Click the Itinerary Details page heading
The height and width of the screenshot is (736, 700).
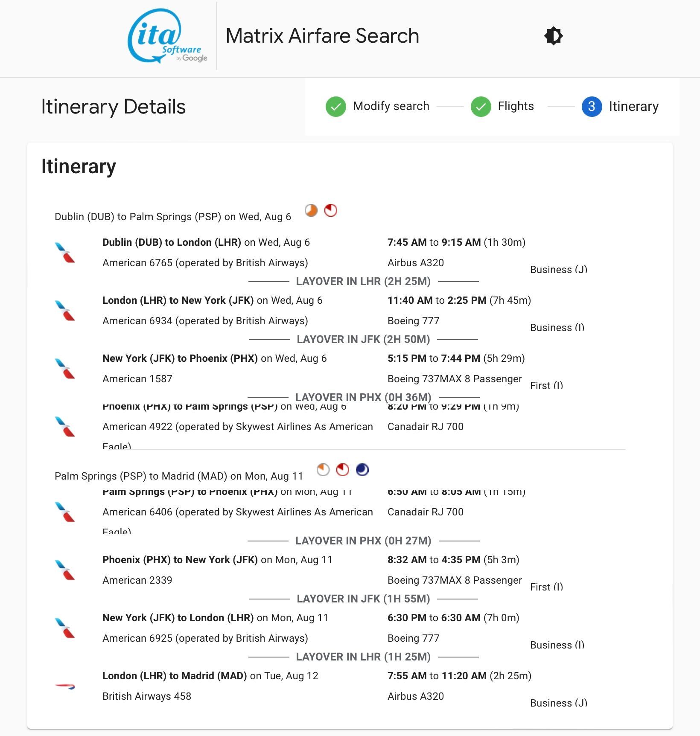[114, 107]
